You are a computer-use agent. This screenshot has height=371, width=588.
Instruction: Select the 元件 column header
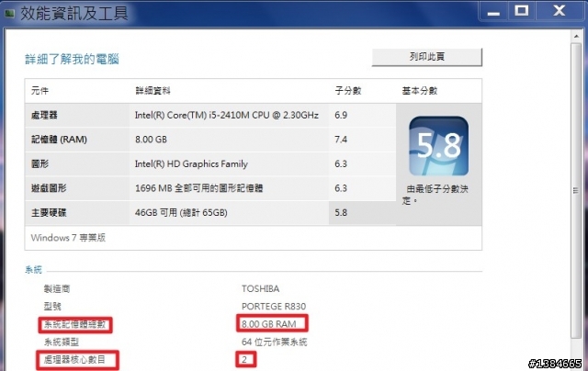pyautogui.click(x=40, y=91)
